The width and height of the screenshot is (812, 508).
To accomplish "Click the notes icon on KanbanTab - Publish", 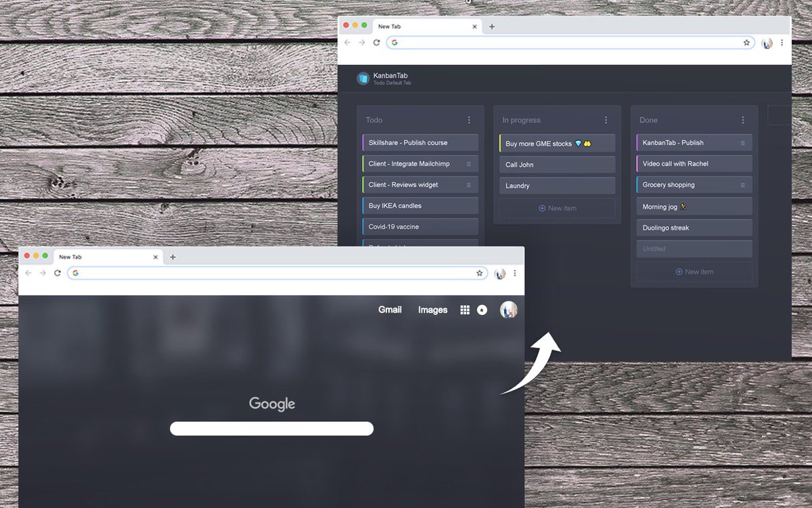I will point(742,143).
